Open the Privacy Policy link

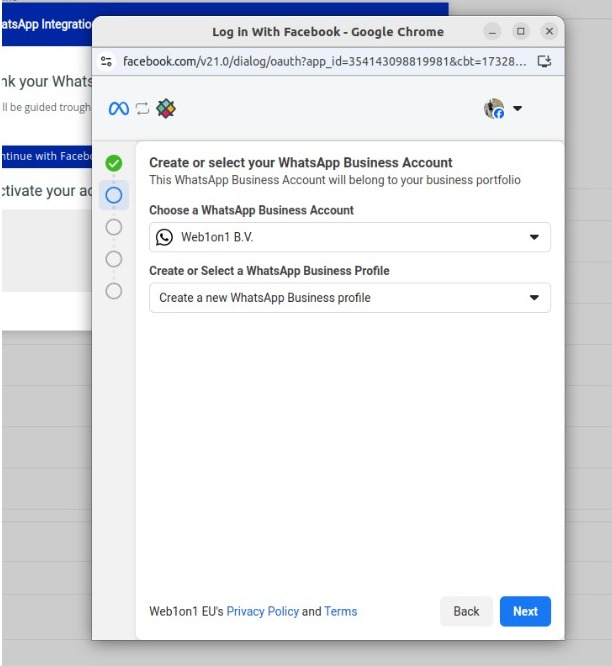pos(262,611)
